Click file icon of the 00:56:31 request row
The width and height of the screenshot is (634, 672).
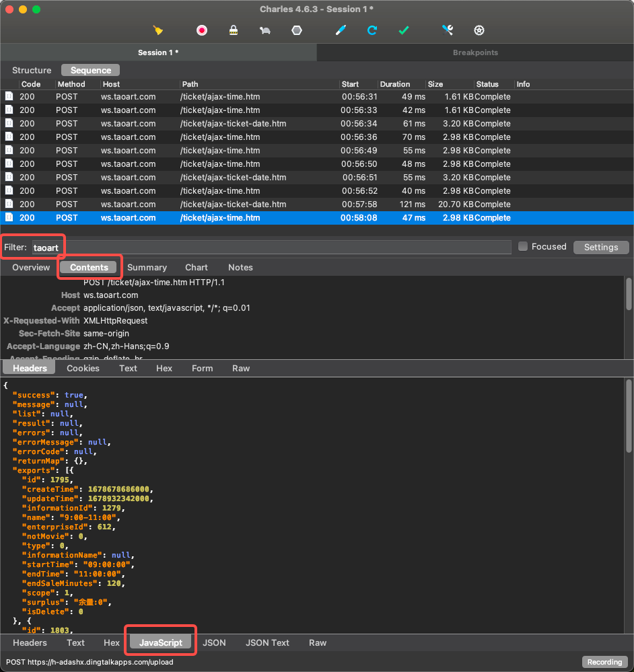(x=9, y=96)
